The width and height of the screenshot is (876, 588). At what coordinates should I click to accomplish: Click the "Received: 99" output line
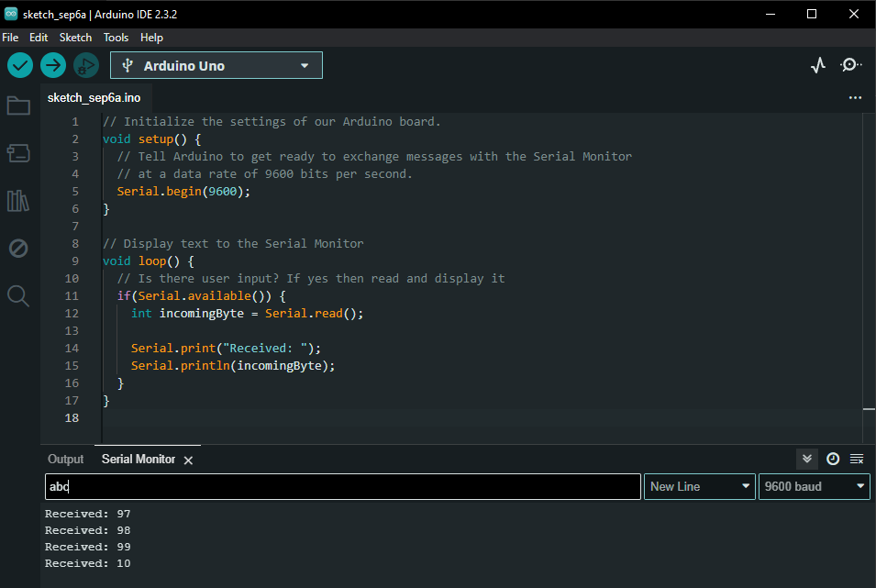tap(88, 547)
